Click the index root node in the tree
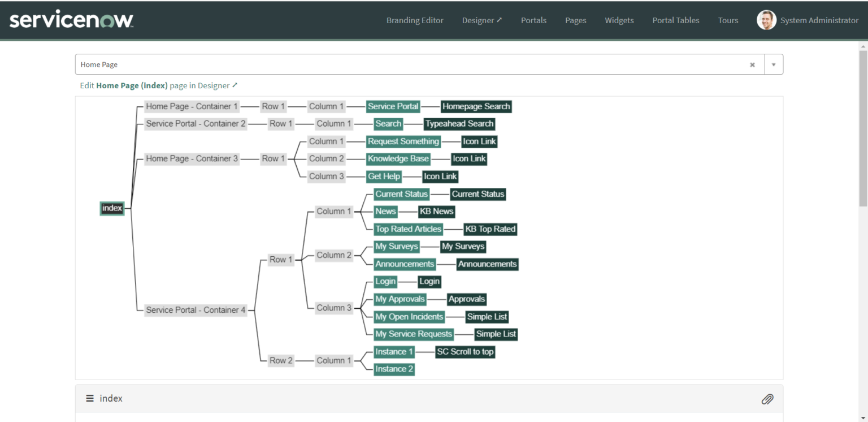 coord(111,208)
